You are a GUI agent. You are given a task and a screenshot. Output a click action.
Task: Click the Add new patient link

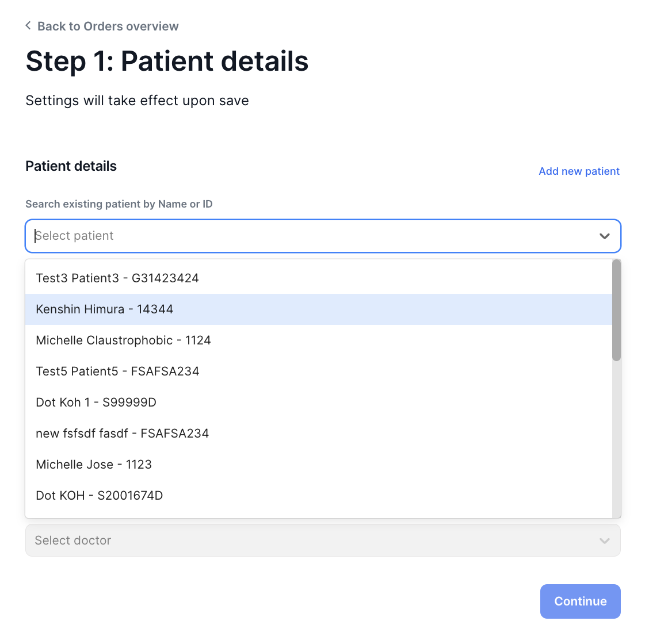coord(579,171)
